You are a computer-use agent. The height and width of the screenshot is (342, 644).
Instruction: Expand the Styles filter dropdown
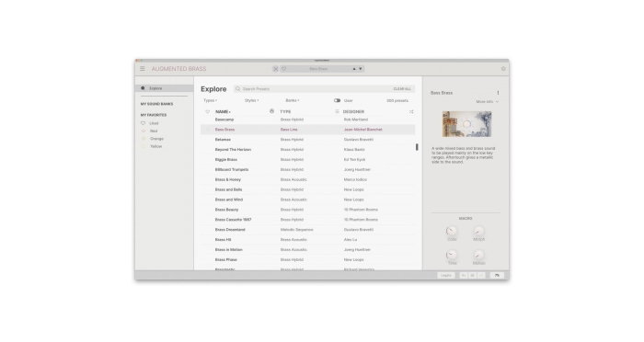coord(252,100)
